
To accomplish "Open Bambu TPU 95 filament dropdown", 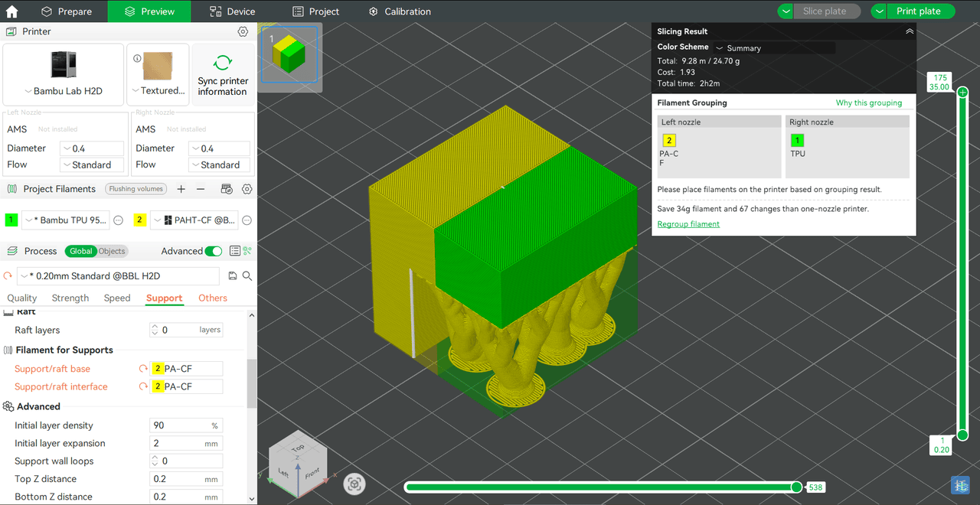I will pos(66,220).
